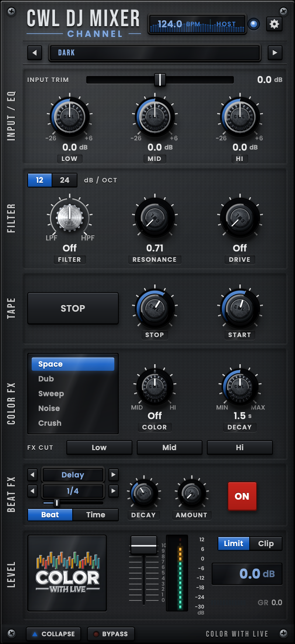This screenshot has width=295, height=644.
Task: Open settings with the gear icon
Action: pos(274,24)
